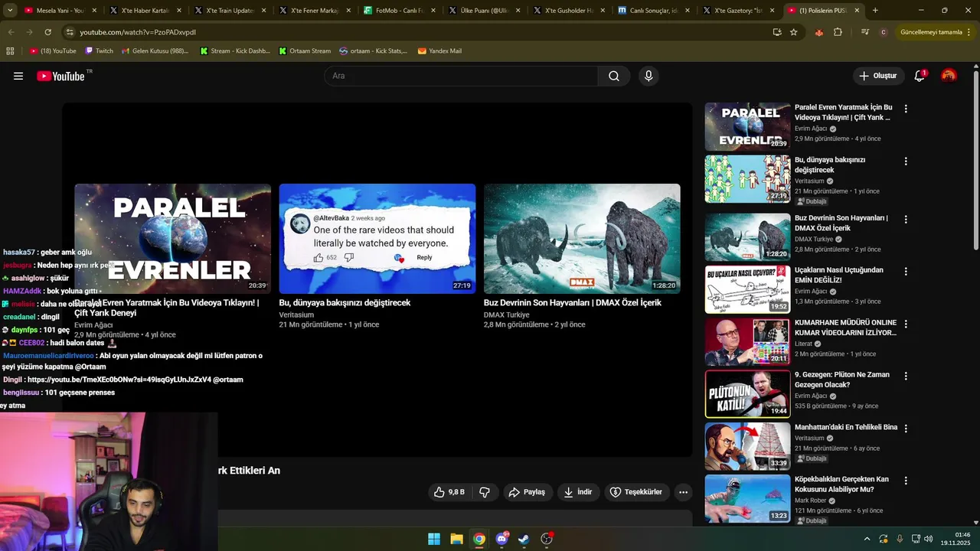
Task: Open options for the Manhattan'daki sidebar video
Action: point(906,429)
